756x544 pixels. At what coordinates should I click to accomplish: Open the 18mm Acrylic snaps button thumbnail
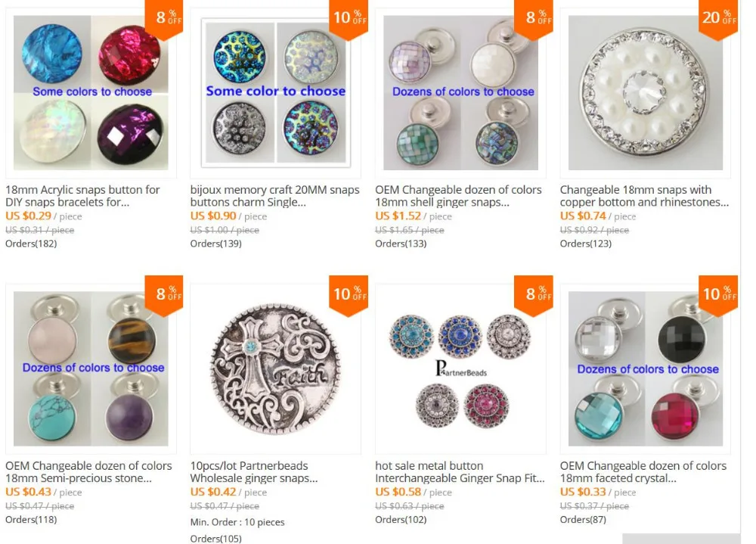(91, 92)
